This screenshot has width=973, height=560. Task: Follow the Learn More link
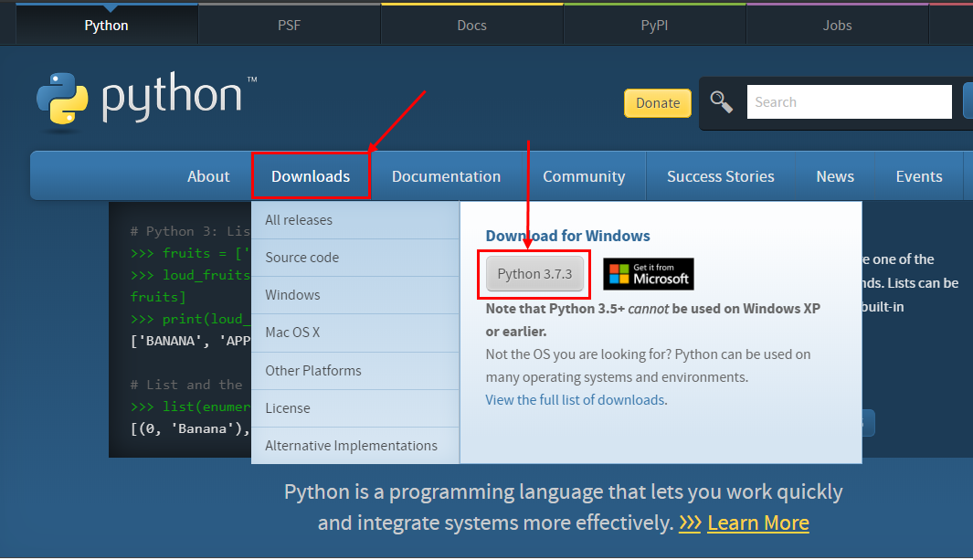(x=758, y=523)
